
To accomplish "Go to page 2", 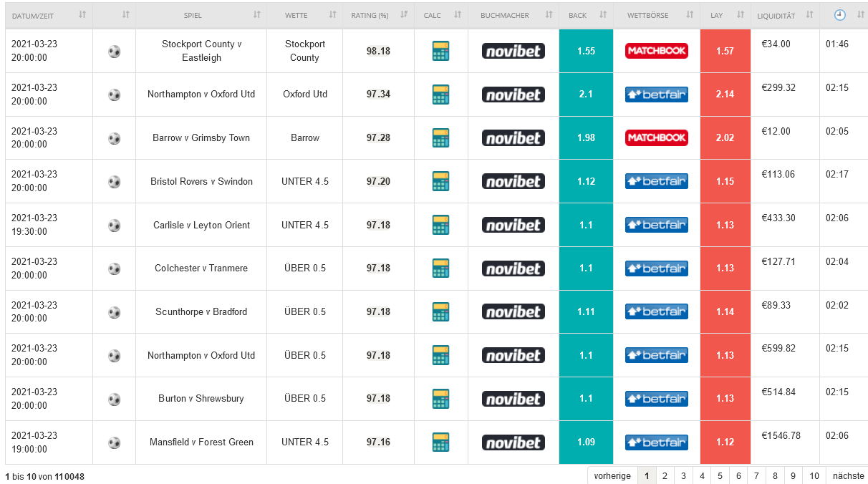I will 665,475.
